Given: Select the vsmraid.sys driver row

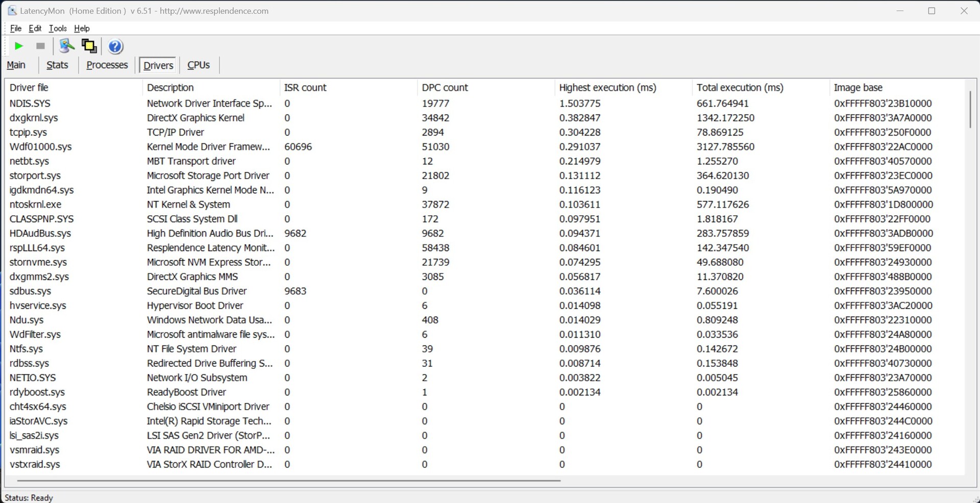Looking at the screenshot, I should pos(485,450).
